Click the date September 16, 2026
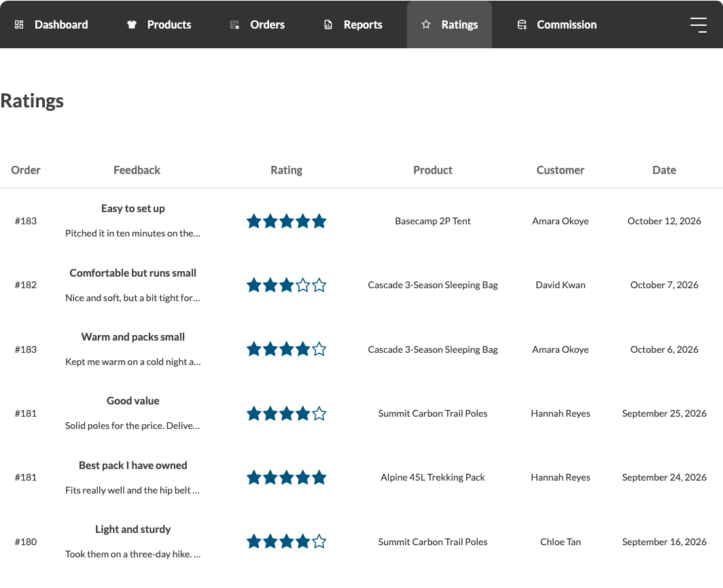 pyautogui.click(x=664, y=542)
